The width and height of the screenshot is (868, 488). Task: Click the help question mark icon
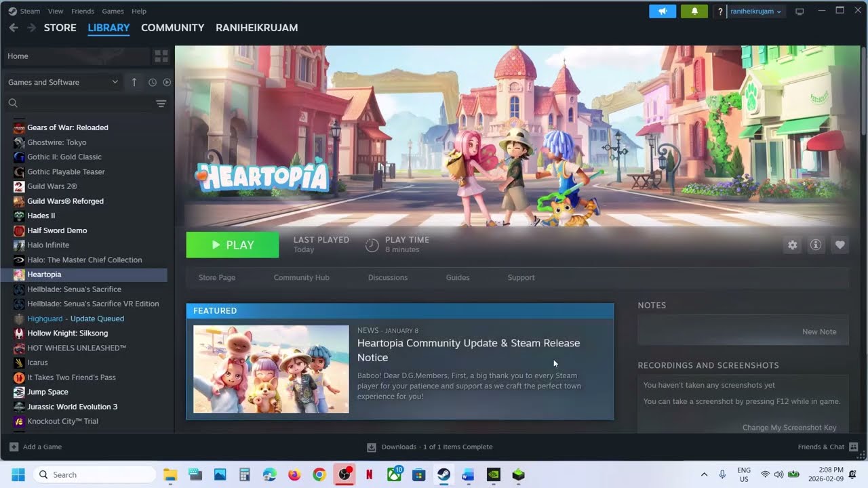[720, 12]
